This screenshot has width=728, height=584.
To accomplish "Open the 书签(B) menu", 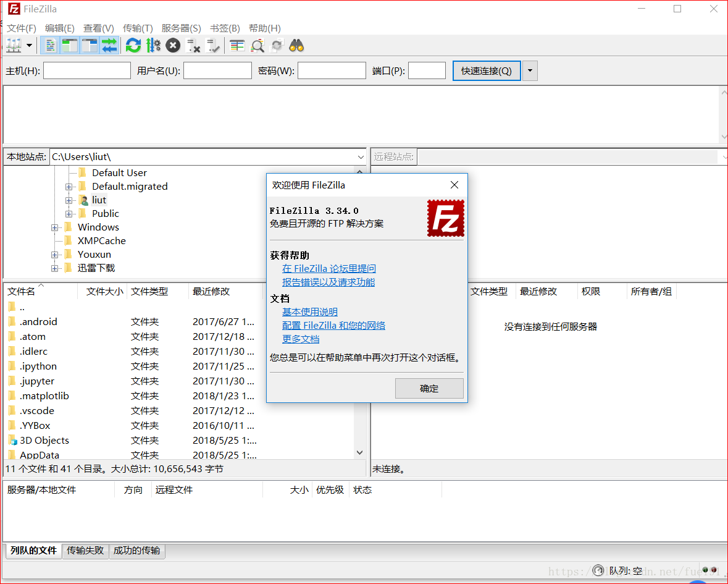I will [x=225, y=28].
